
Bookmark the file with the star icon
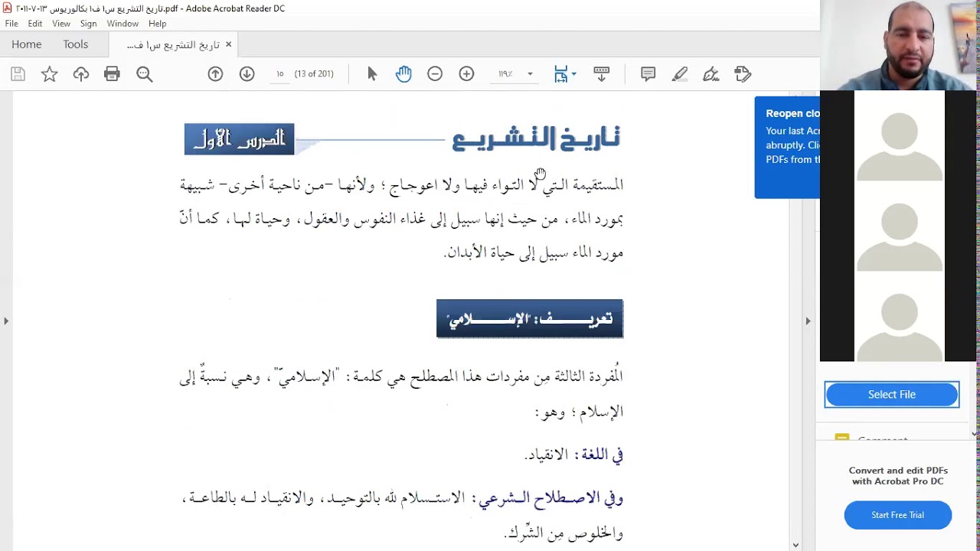click(x=49, y=74)
